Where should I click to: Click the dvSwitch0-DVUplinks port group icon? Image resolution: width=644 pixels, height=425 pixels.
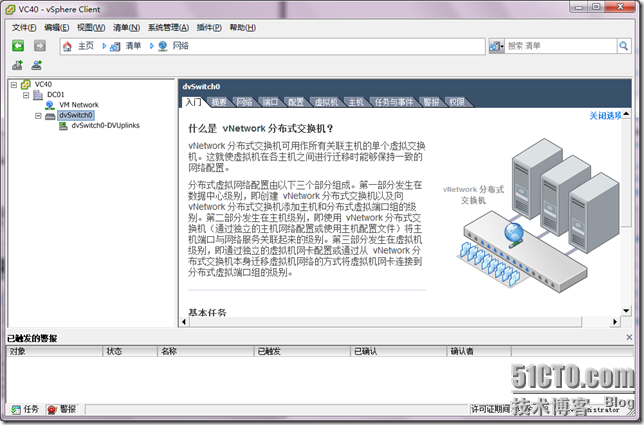(x=63, y=126)
